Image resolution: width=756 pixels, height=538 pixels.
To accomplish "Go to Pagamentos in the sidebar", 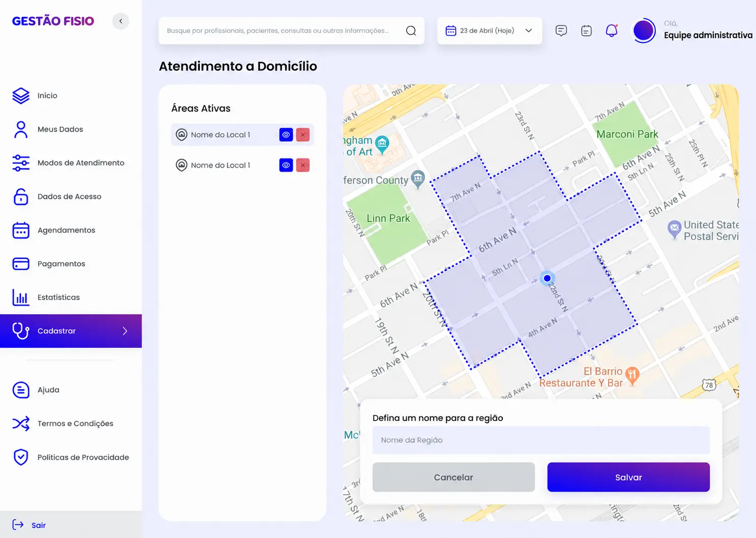I will tap(62, 263).
